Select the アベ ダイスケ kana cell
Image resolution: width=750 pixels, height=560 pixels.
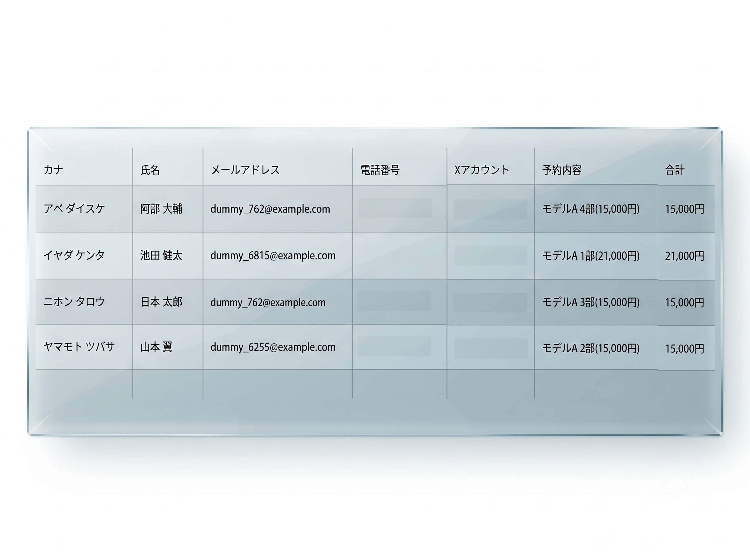[84, 209]
